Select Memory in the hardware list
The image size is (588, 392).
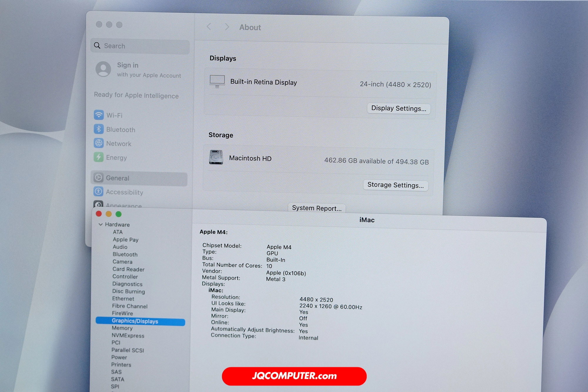click(122, 328)
